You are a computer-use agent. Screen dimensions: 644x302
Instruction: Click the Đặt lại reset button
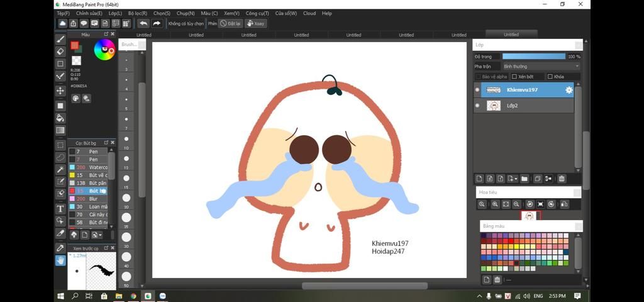click(x=231, y=23)
